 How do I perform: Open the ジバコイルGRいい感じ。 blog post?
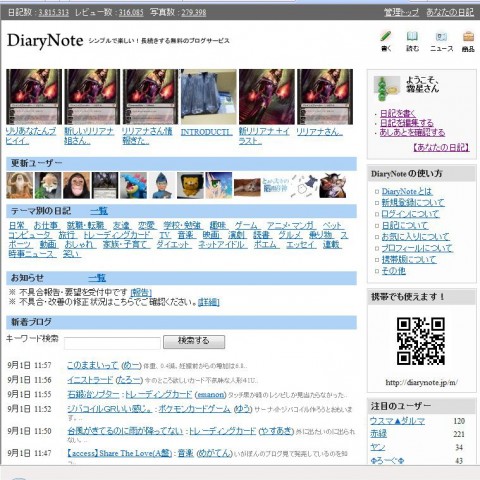click(x=110, y=409)
